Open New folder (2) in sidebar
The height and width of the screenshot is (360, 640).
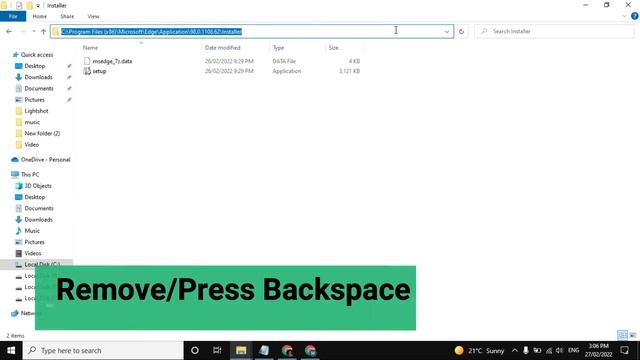tap(42, 133)
